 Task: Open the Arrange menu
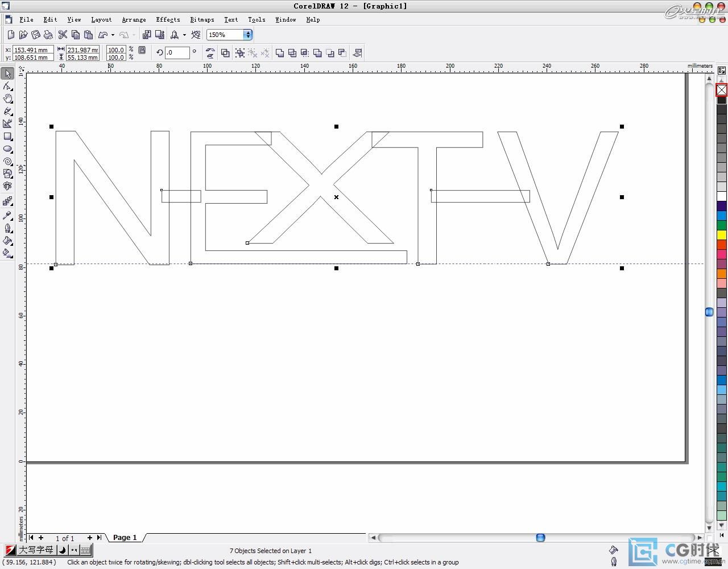pos(134,19)
